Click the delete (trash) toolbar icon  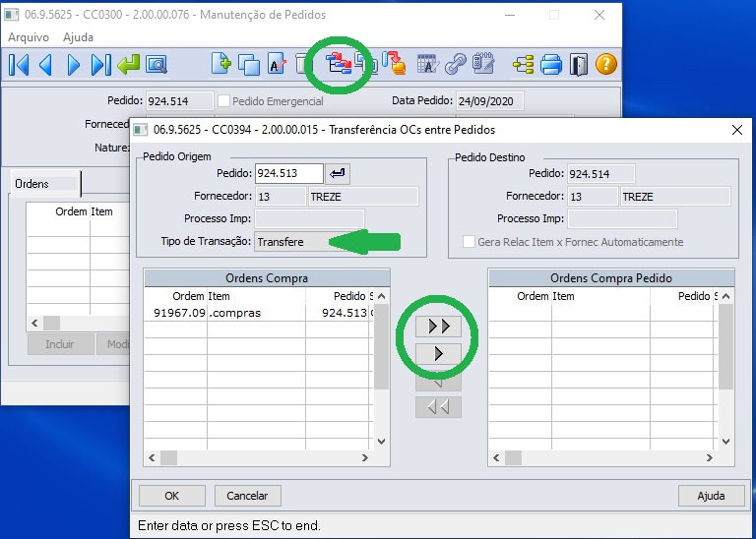click(x=301, y=64)
